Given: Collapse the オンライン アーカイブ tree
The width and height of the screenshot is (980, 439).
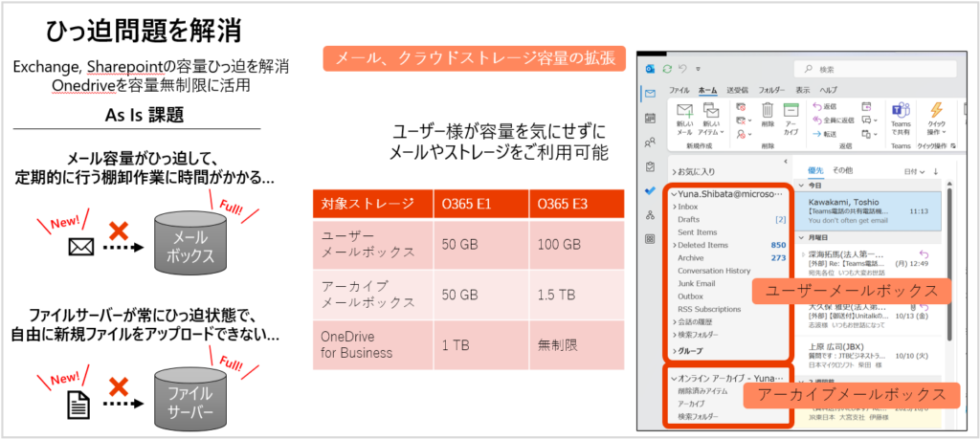Looking at the screenshot, I should (674, 379).
